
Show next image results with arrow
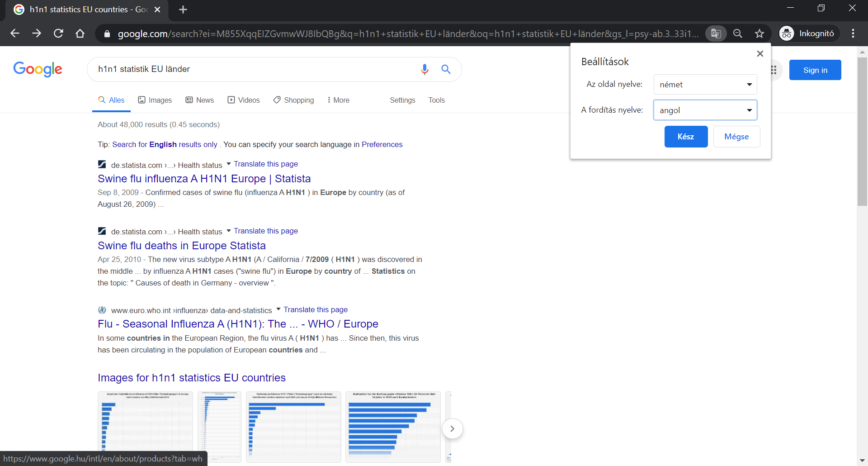(x=452, y=428)
